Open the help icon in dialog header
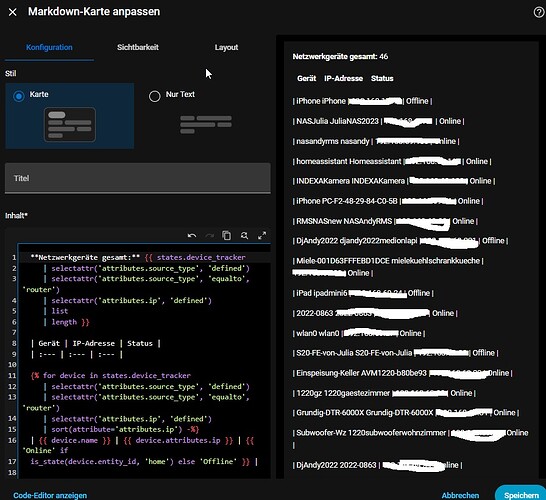Screen dimensions: 546x500 (x=539, y=12)
